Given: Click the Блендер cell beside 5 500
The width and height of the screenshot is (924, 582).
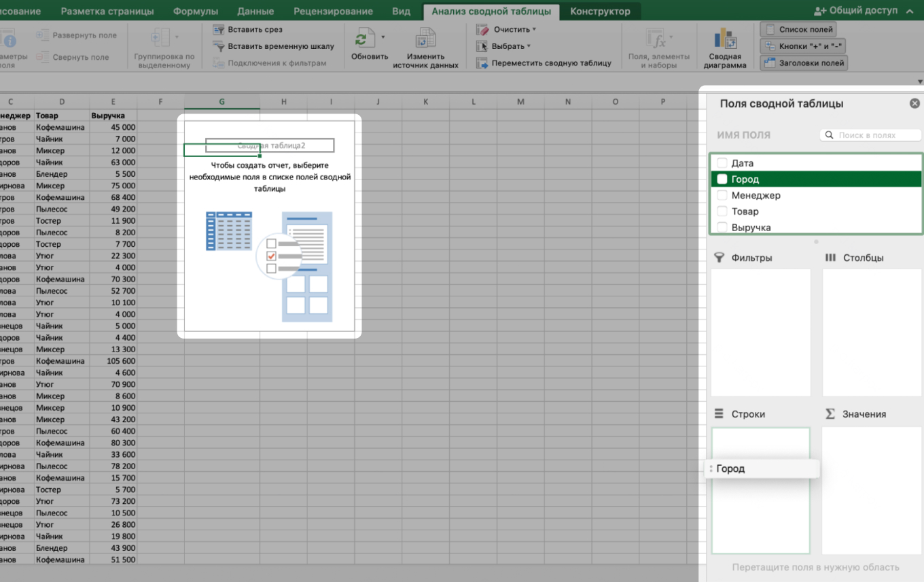Looking at the screenshot, I should 62,174.
